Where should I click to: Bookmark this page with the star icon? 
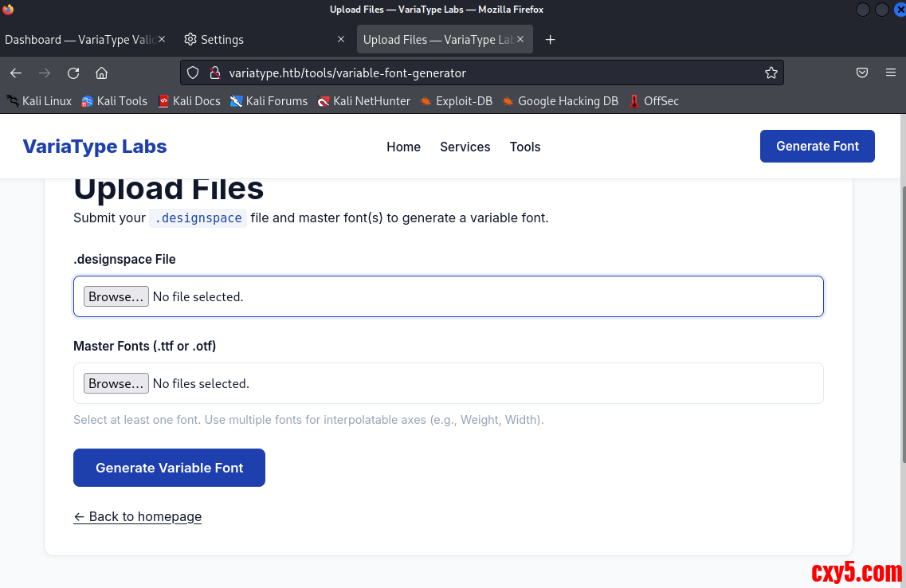771,73
